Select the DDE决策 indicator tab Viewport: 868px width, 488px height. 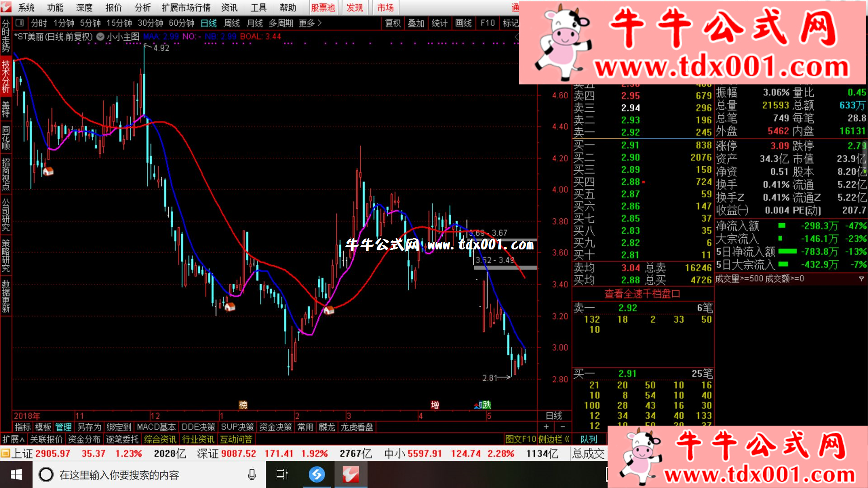click(x=198, y=427)
